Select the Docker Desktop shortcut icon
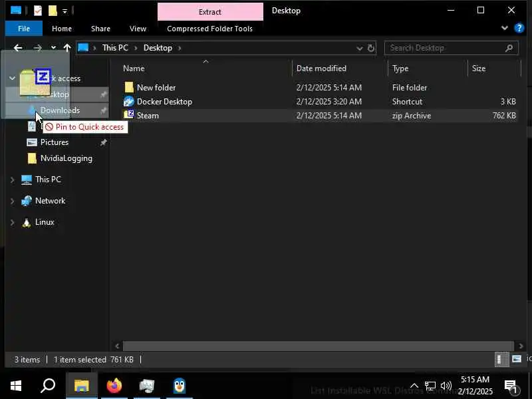The height and width of the screenshot is (399, 532). (129, 102)
